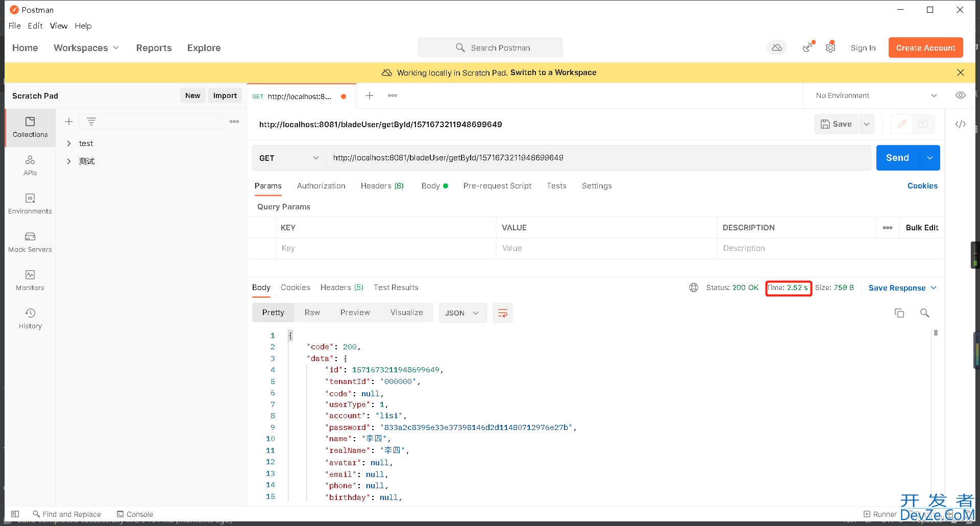Switch to the request Headers (8) tab

382,186
